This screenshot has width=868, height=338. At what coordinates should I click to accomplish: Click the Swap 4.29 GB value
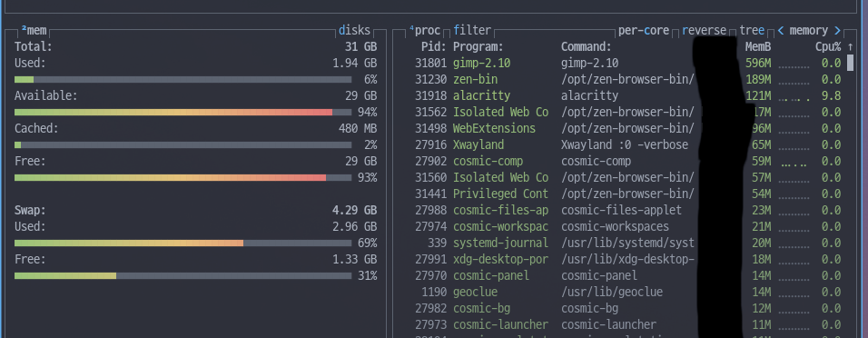(355, 211)
